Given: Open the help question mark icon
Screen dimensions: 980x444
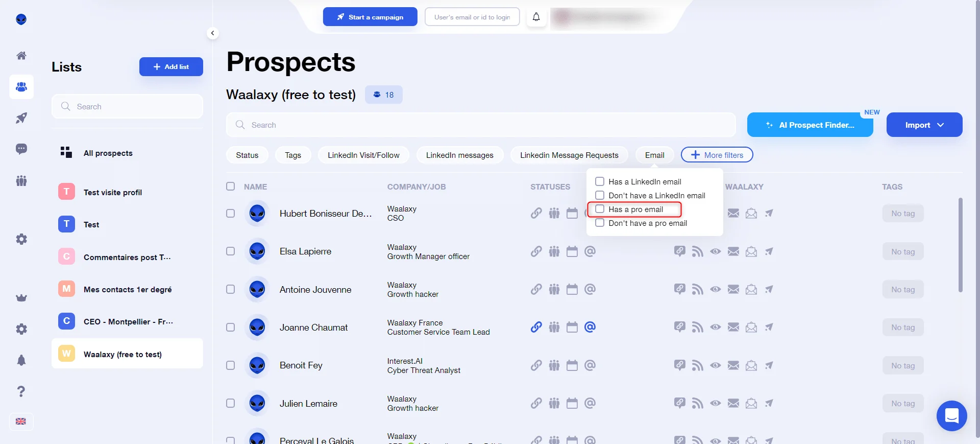Looking at the screenshot, I should coord(21,391).
